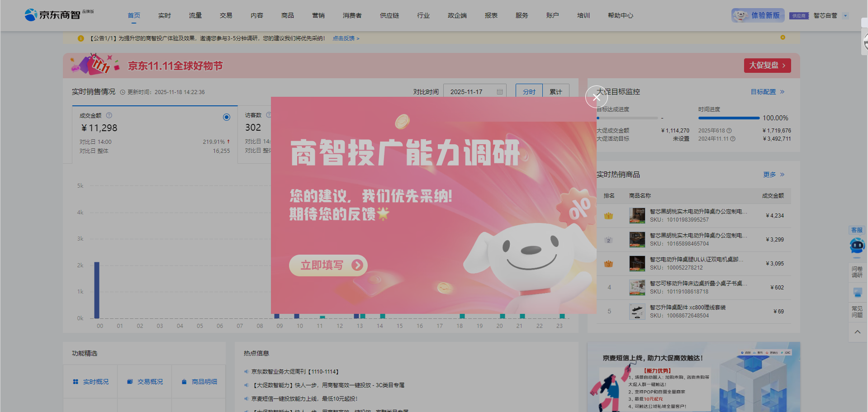Click the orange crown icon for rank three
The height and width of the screenshot is (412, 868).
(609, 264)
